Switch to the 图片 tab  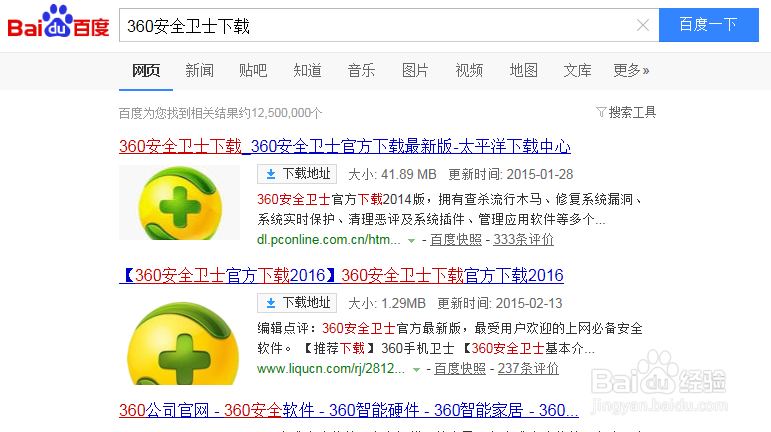415,71
